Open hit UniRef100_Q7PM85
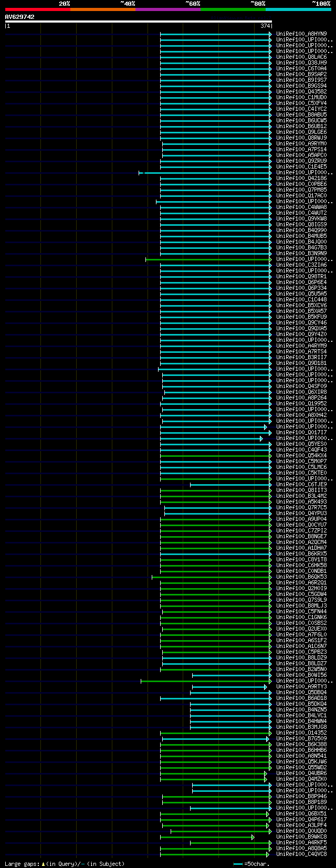Image resolution: width=336 pixels, height=868 pixels. pos(301,190)
